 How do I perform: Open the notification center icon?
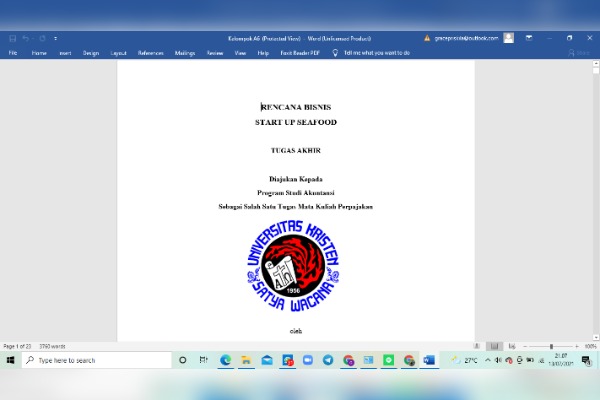[586, 360]
